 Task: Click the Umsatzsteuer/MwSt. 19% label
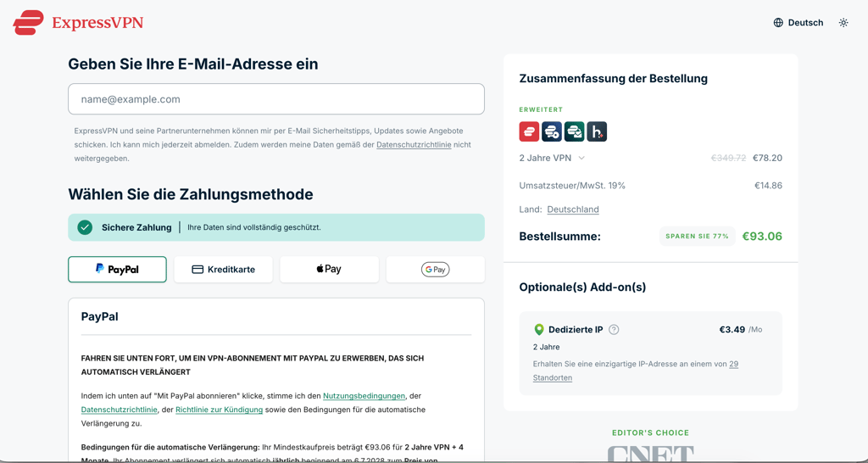(x=572, y=186)
